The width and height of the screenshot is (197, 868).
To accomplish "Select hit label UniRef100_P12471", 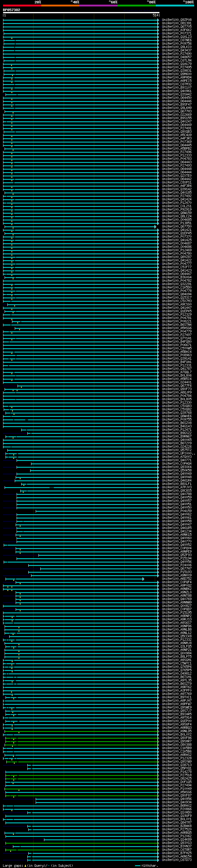I will point(177,430).
